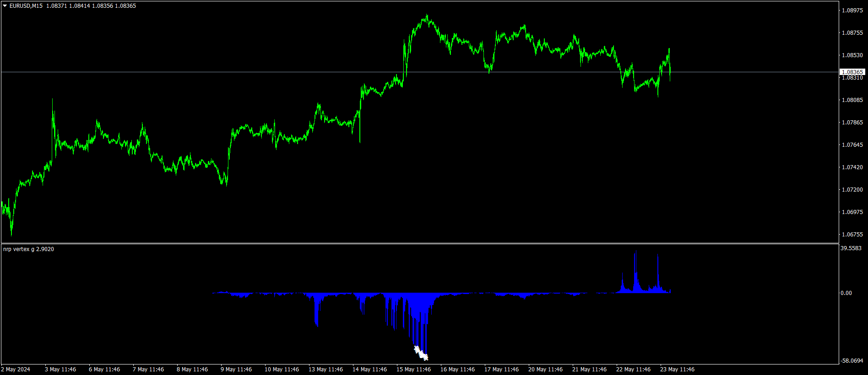
Task: Select the price scale value 1.08085
Action: [852, 100]
